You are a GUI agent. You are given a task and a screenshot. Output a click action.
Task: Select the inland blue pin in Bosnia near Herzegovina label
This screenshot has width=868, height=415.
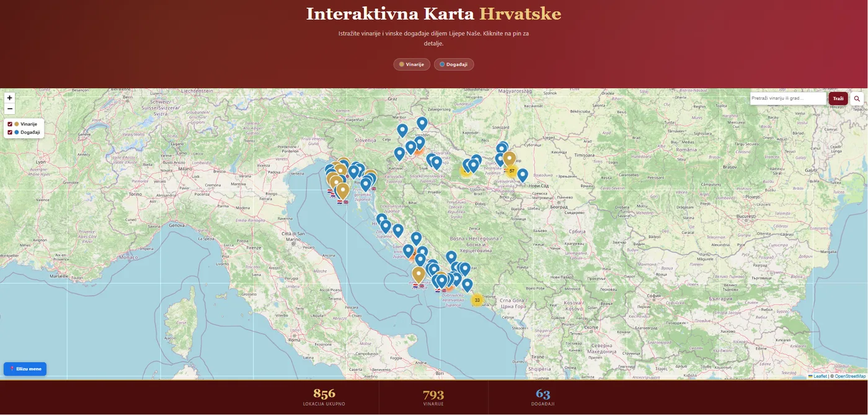click(451, 257)
